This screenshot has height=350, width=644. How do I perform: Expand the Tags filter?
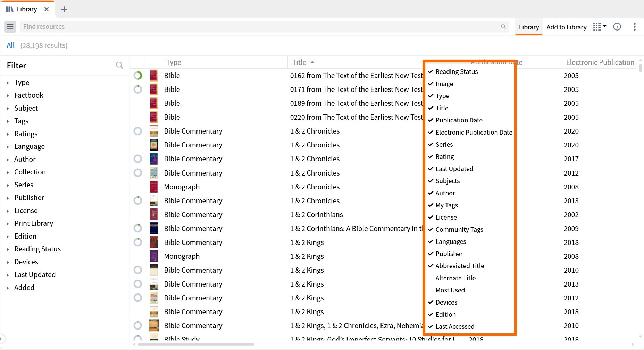(x=8, y=121)
